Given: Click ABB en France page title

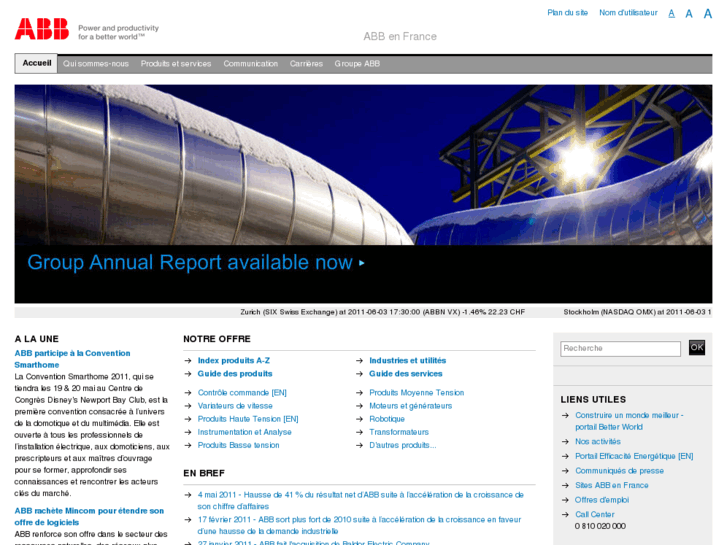Looking at the screenshot, I should (x=400, y=36).
